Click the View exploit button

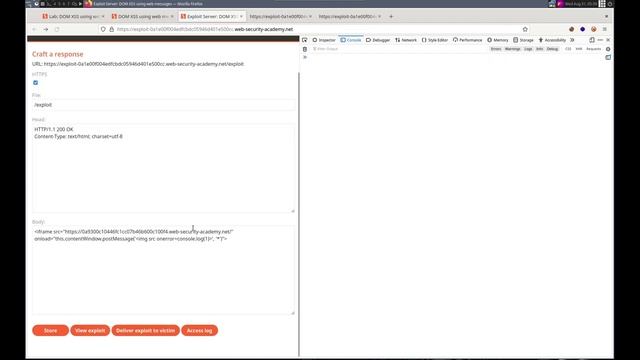90,330
